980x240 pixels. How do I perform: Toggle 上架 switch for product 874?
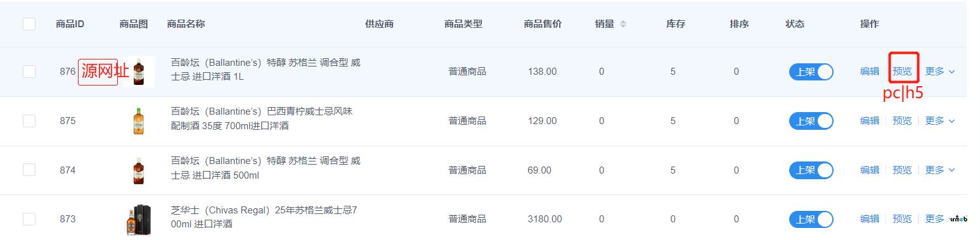coord(811,170)
